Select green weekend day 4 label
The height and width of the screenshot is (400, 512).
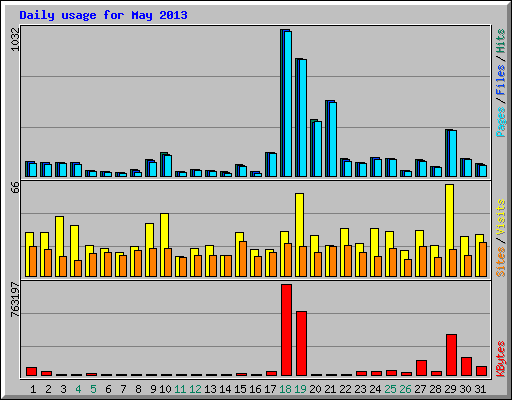click(x=78, y=389)
